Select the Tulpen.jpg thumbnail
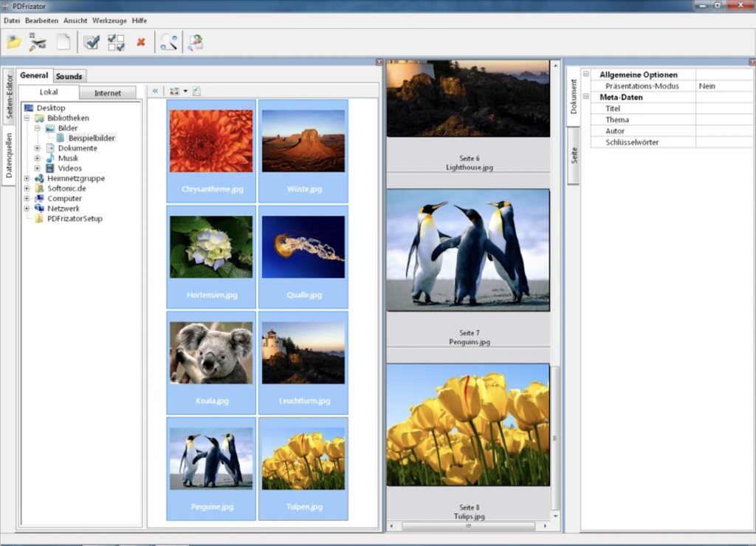The height and width of the screenshot is (546, 756). [303, 457]
